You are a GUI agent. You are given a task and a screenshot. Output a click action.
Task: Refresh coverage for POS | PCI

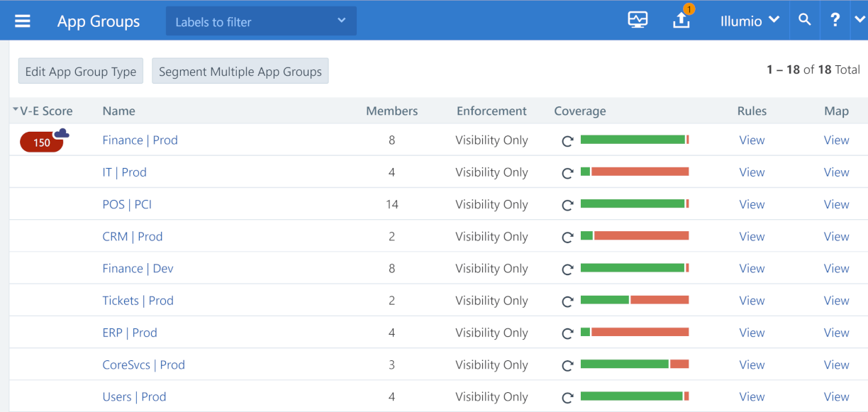pos(567,205)
